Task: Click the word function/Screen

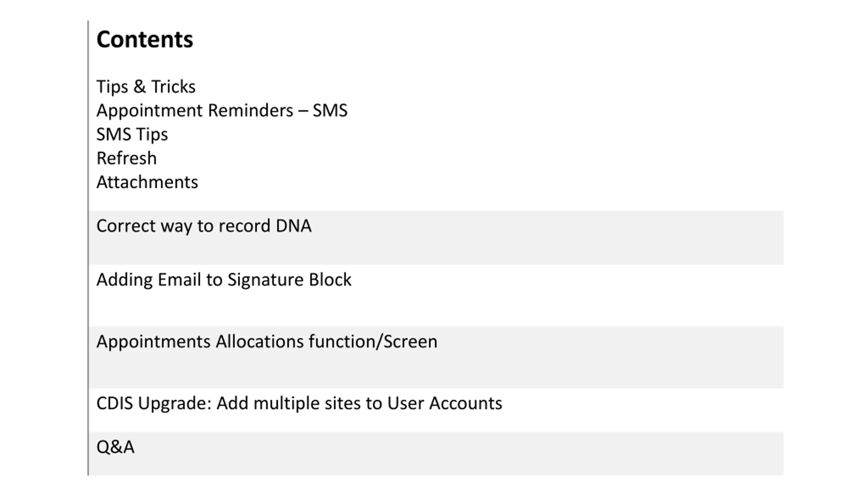Action: [373, 342]
